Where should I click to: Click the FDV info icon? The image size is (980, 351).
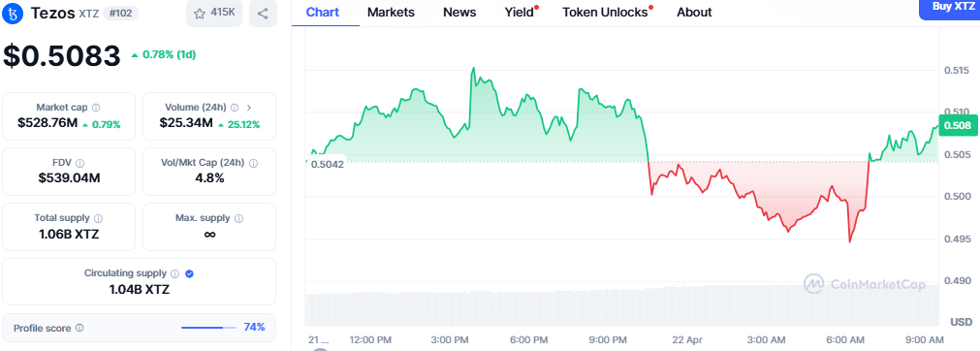(80, 163)
